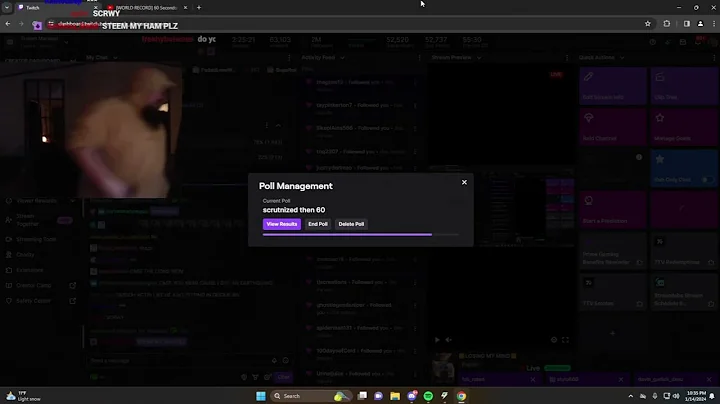This screenshot has height=404, width=720.
Task: Click the Prime Gaming Benefits Reminder action
Action: click(613, 251)
